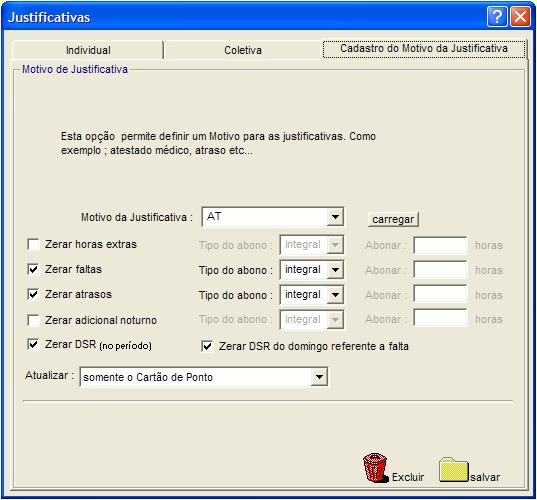Click the yellow folder salvar icon
Image resolution: width=537 pixels, height=500 pixels.
[454, 470]
